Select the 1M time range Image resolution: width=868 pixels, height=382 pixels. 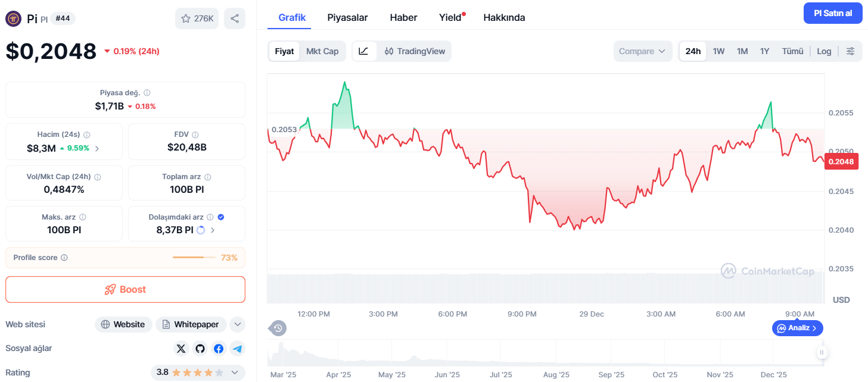(x=742, y=51)
